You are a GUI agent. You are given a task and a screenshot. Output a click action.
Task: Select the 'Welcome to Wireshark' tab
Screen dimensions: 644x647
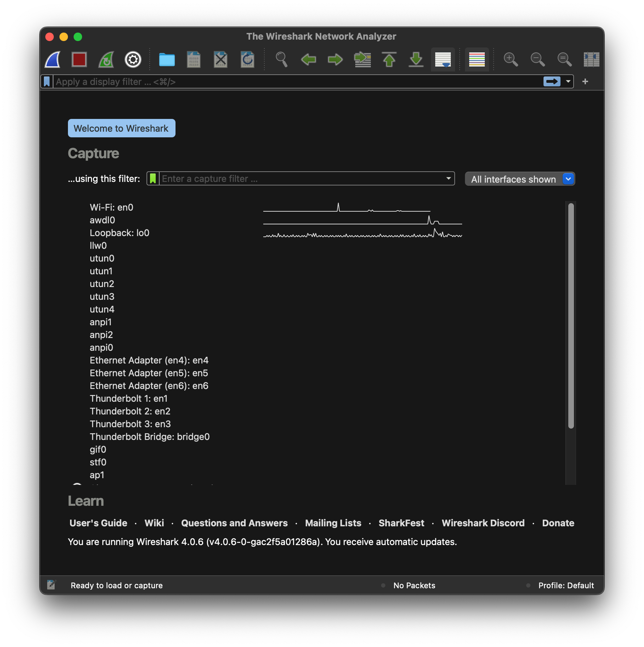(121, 128)
